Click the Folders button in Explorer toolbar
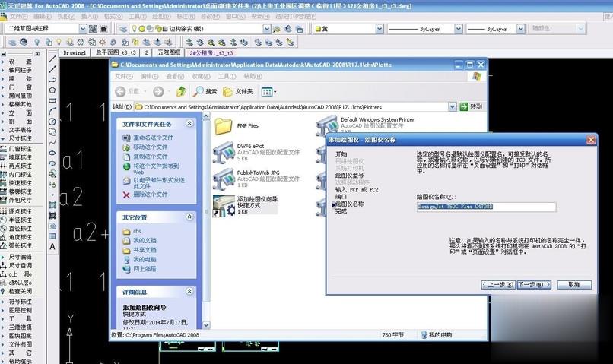The width and height of the screenshot is (613, 364). pyautogui.click(x=238, y=91)
